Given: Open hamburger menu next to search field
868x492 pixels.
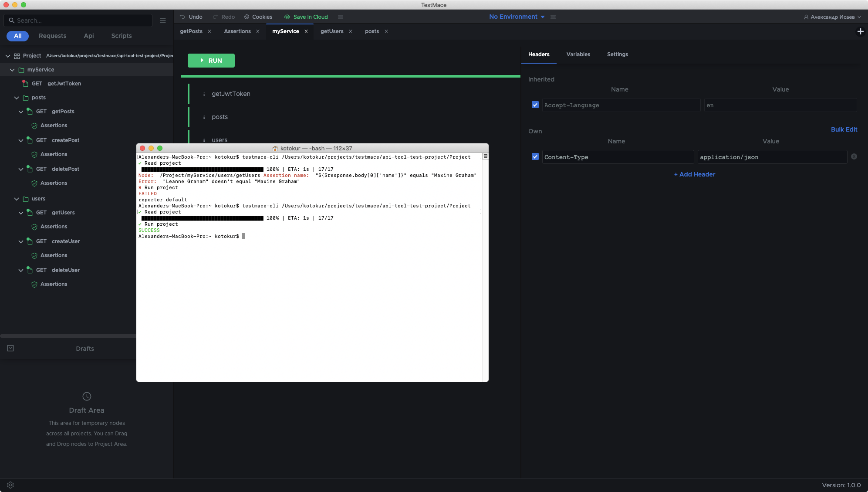Looking at the screenshot, I should [163, 20].
